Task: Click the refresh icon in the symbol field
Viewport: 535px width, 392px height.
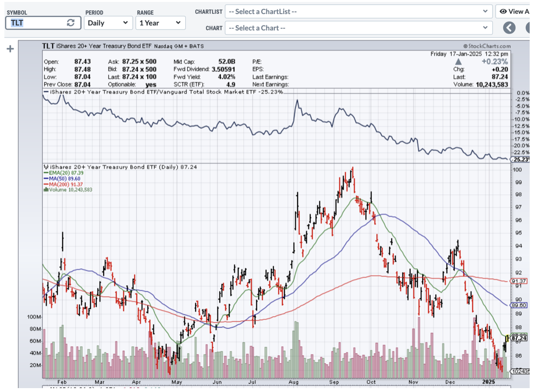Action: point(71,23)
